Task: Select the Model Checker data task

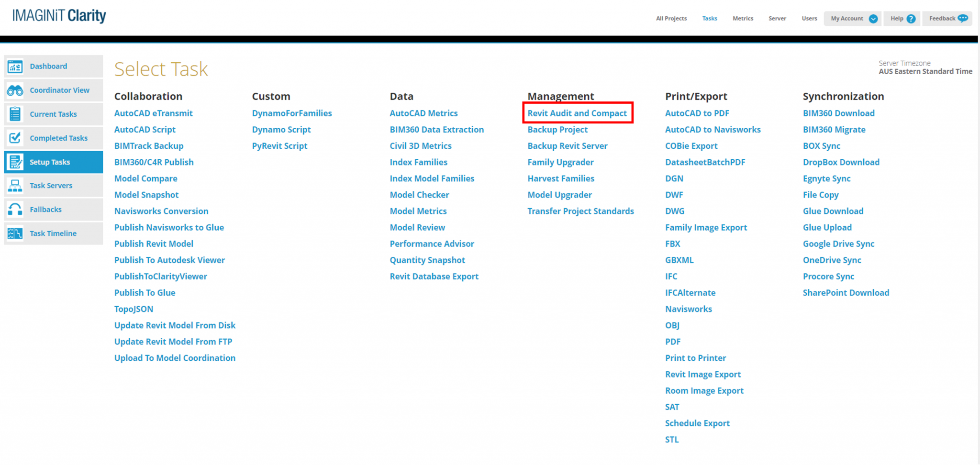Action: click(419, 195)
